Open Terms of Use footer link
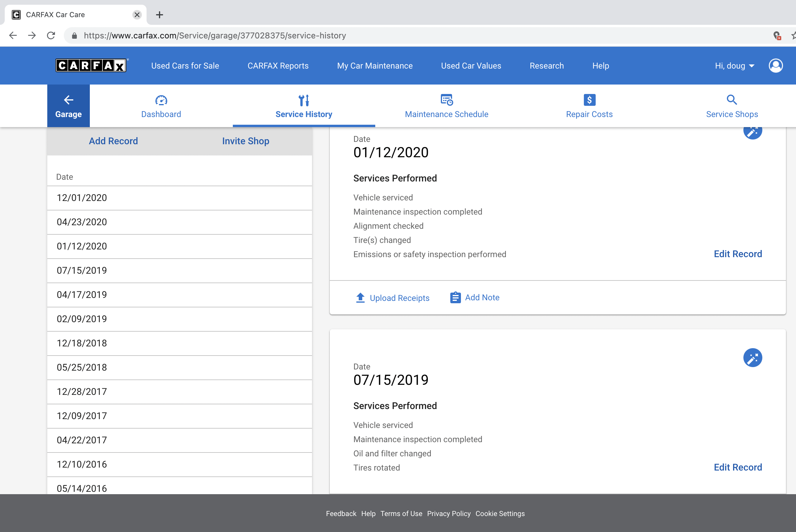The image size is (796, 532). coord(401,513)
